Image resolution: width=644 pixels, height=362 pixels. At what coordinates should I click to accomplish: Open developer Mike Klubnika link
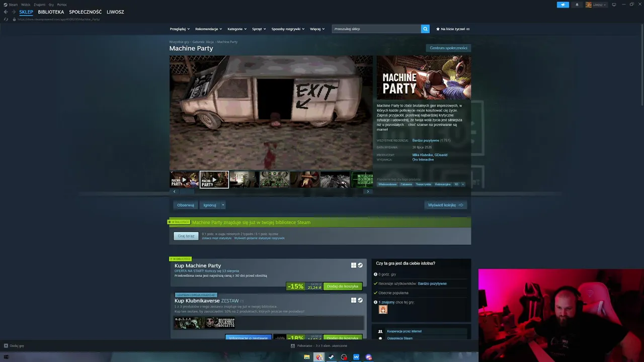click(422, 155)
